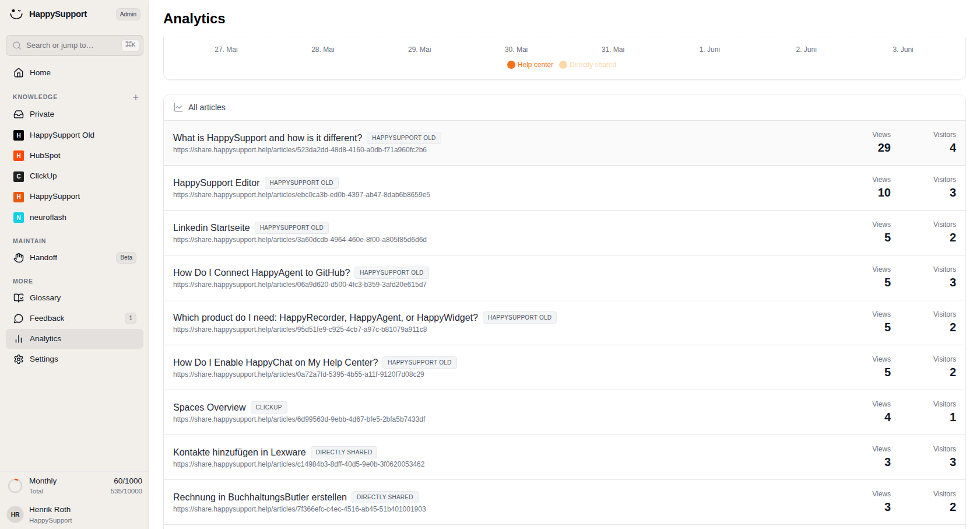Image resolution: width=980 pixels, height=529 pixels.
Task: Open the HubSpot space
Action: coord(75,156)
